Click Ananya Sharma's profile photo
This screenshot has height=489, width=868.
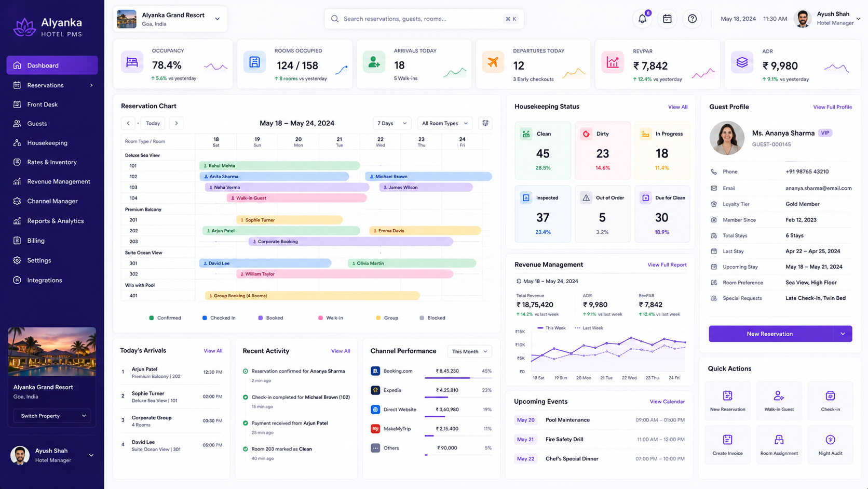pos(727,138)
